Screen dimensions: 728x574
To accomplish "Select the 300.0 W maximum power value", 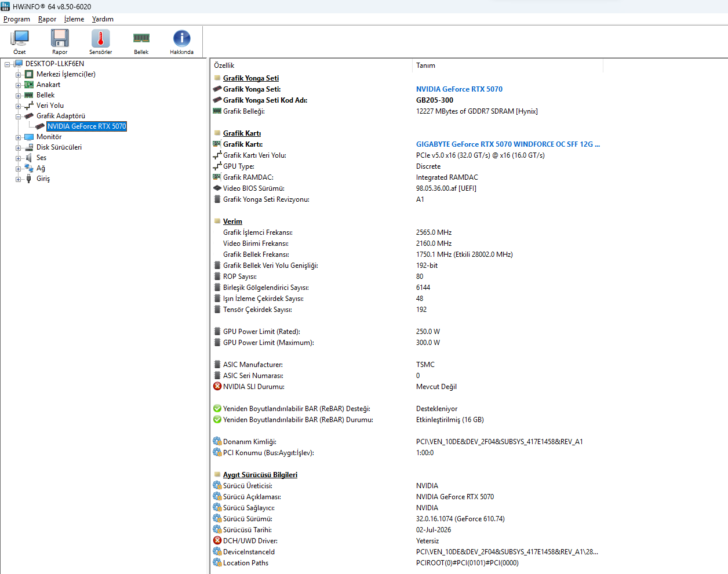I will coord(428,343).
